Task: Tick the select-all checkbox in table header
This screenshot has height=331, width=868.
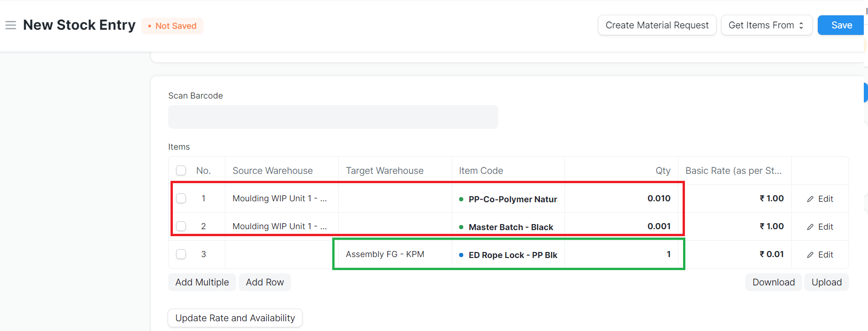Action: (181, 171)
